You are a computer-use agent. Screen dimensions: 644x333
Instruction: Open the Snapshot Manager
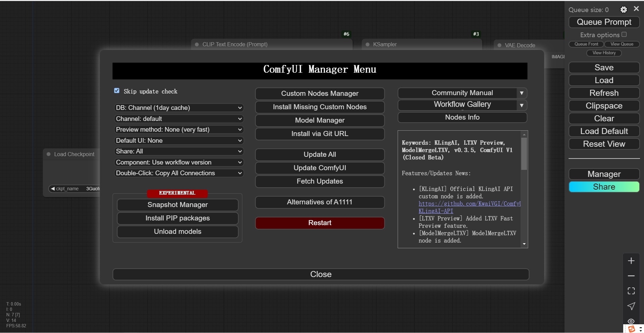pyautogui.click(x=177, y=205)
